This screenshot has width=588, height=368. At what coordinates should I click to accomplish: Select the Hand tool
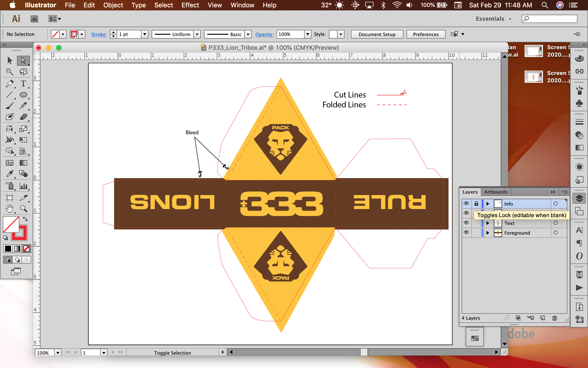(x=10, y=209)
